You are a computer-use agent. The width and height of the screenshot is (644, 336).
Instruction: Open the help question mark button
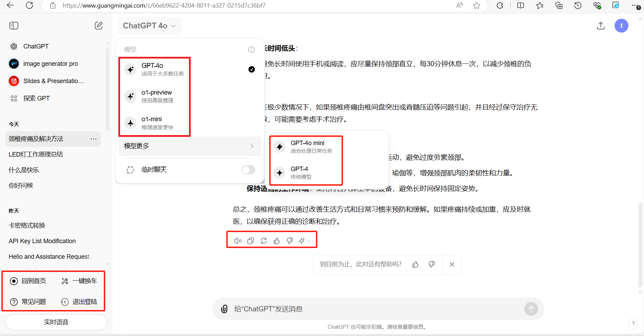point(633,324)
